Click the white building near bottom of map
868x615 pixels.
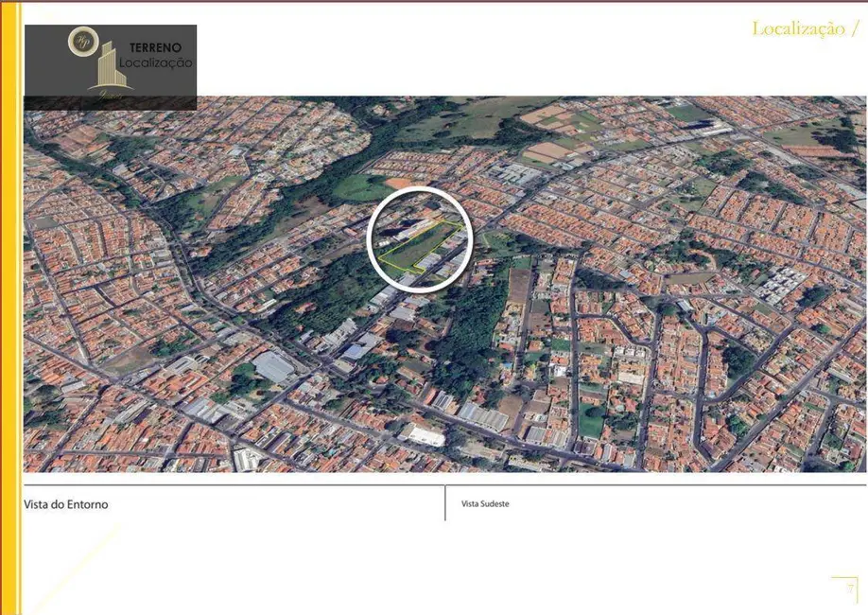pos(423,434)
